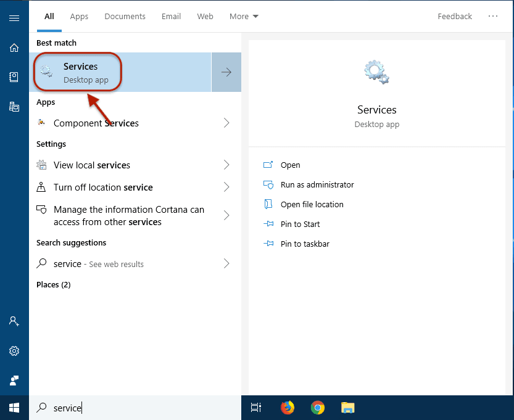514x420 pixels.
Task: Click the large Services gears icon
Action: pyautogui.click(x=376, y=72)
